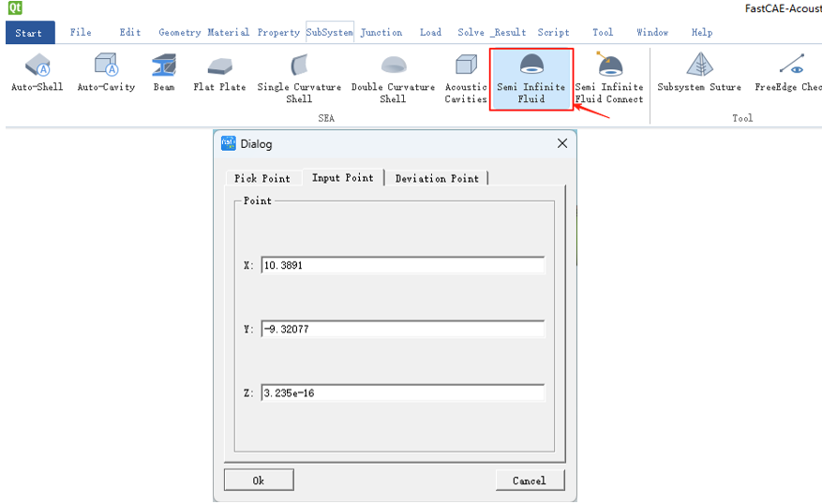The width and height of the screenshot is (822, 504).
Task: Switch to the Pick Point tab
Action: [x=263, y=178]
